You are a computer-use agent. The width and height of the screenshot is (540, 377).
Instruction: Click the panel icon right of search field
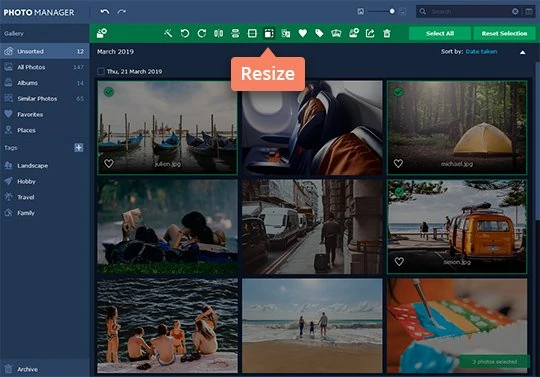point(529,11)
